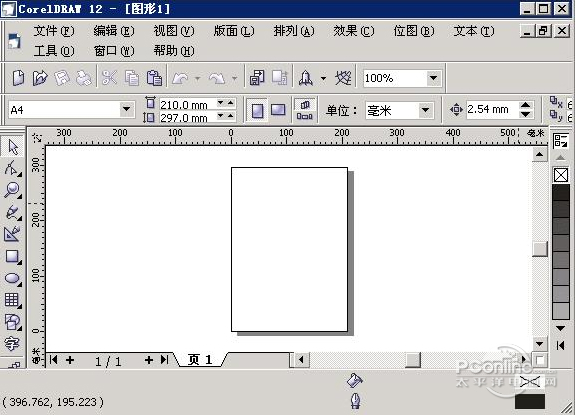The height and width of the screenshot is (418, 576).
Task: Click the Cut scissors icon
Action: tap(109, 78)
